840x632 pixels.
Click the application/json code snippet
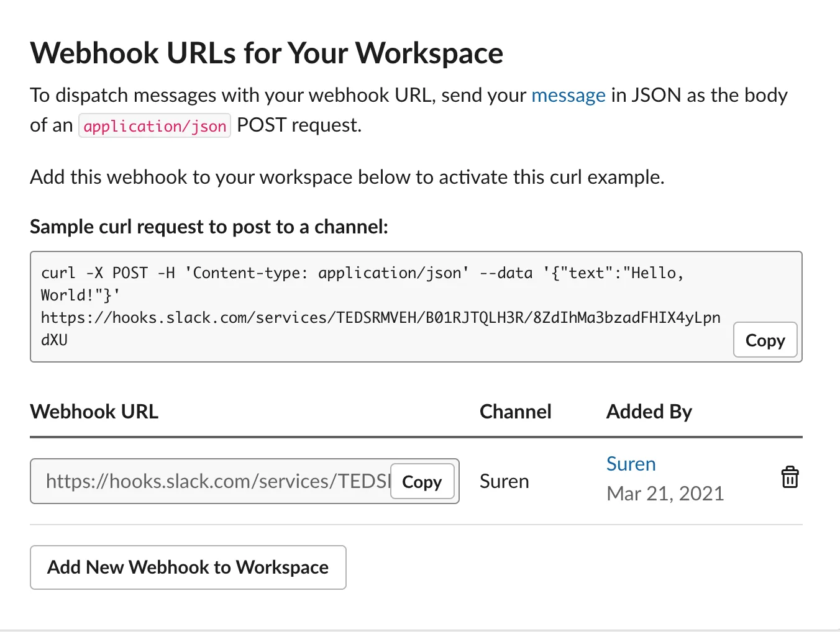pyautogui.click(x=155, y=126)
